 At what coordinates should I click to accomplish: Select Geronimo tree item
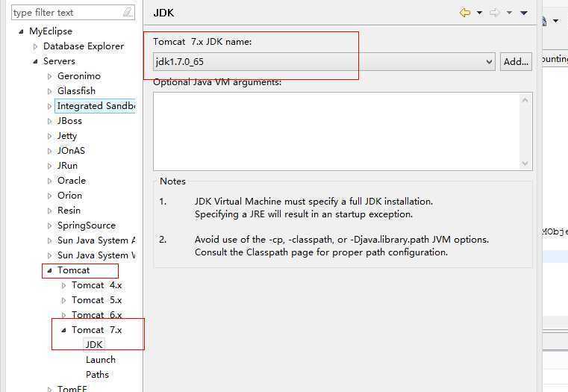click(x=79, y=75)
